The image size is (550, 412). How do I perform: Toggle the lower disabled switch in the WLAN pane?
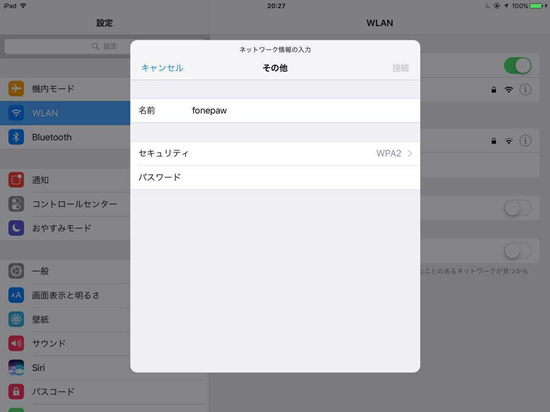click(x=517, y=251)
